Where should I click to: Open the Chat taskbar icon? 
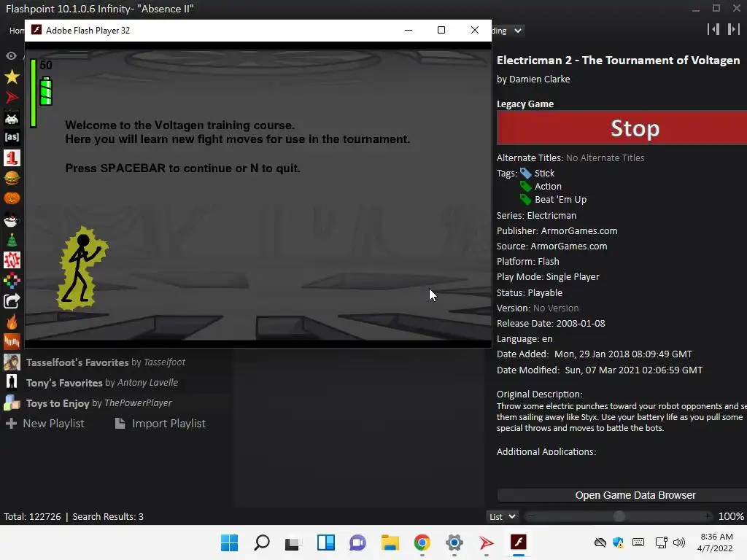[357, 542]
